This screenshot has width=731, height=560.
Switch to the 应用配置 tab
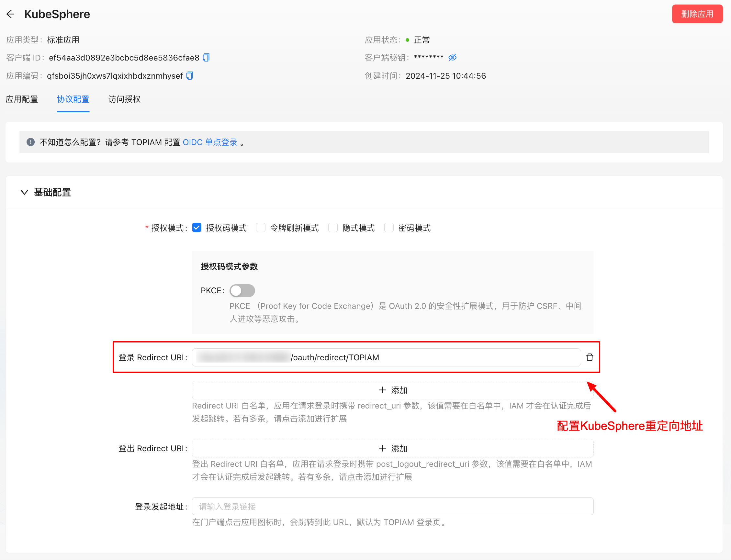pos(22,99)
